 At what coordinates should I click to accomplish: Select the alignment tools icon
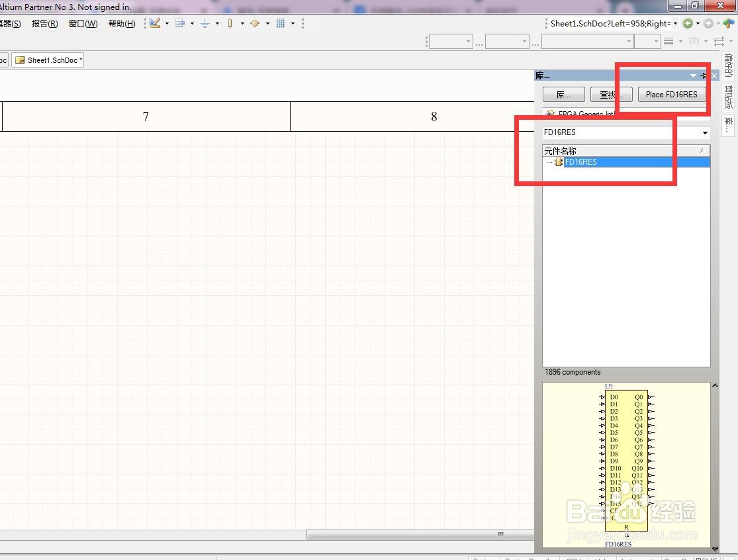click(x=180, y=23)
